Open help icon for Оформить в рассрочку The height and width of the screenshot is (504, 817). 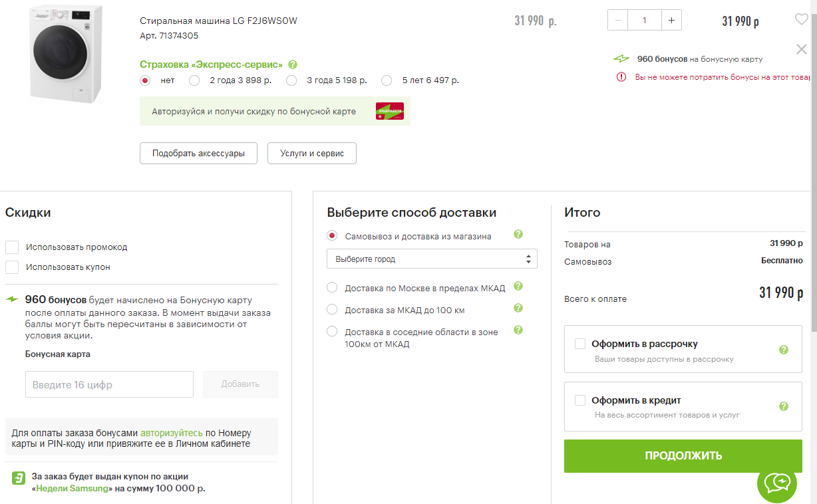tap(783, 349)
